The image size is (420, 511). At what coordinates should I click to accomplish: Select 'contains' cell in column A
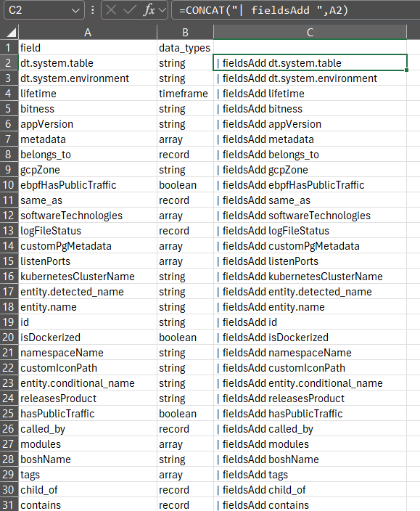[x=88, y=504]
